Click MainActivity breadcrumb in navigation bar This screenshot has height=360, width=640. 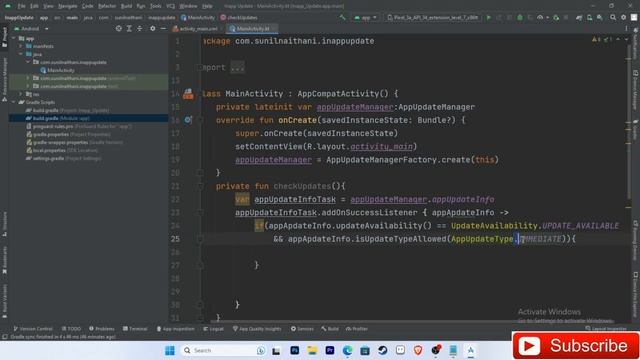click(198, 18)
